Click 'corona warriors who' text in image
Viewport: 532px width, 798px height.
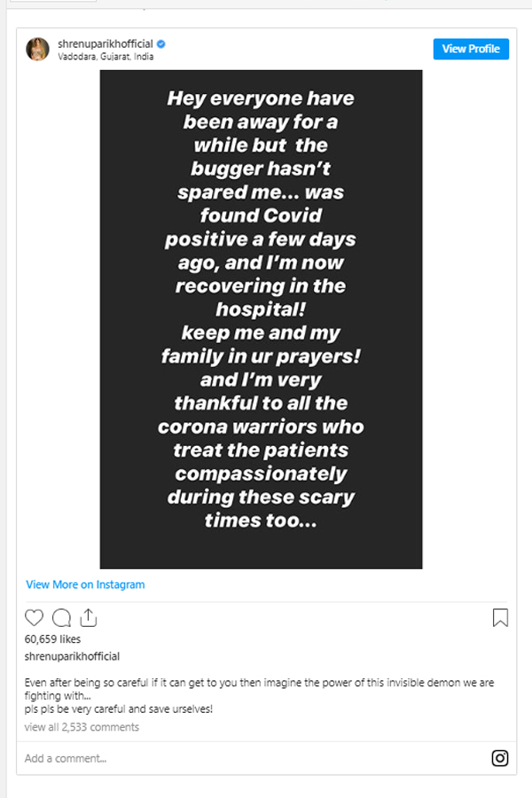(261, 426)
